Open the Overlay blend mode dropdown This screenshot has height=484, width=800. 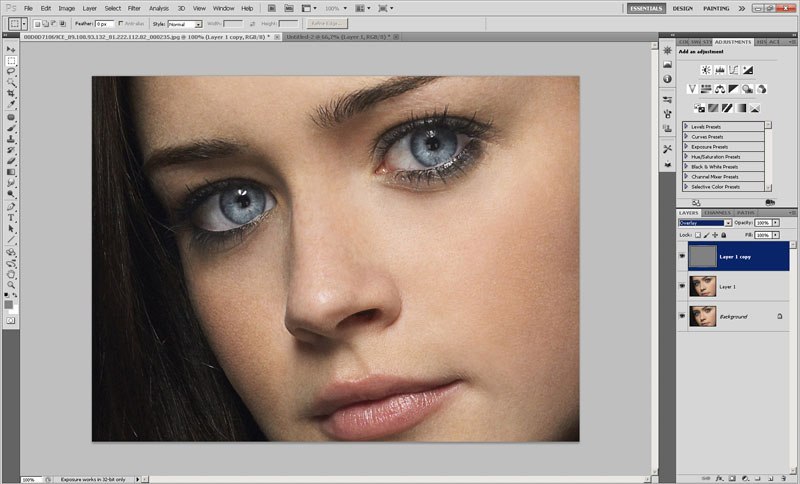point(704,223)
